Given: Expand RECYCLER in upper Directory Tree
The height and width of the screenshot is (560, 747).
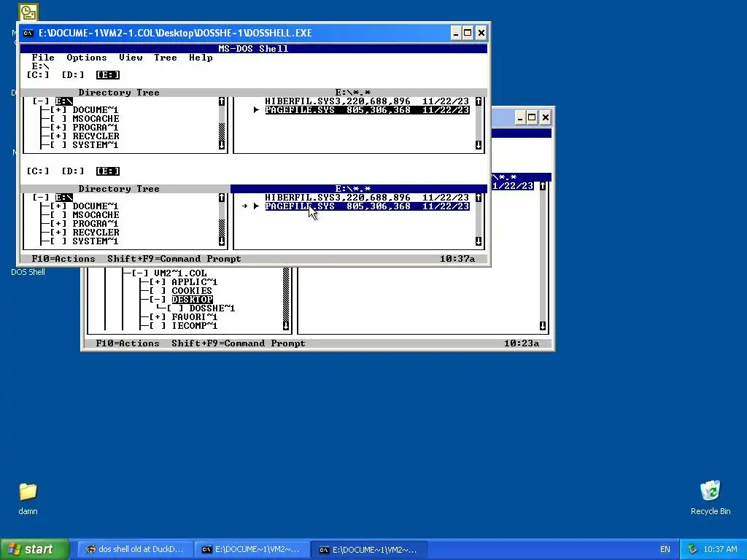Looking at the screenshot, I should [x=58, y=136].
